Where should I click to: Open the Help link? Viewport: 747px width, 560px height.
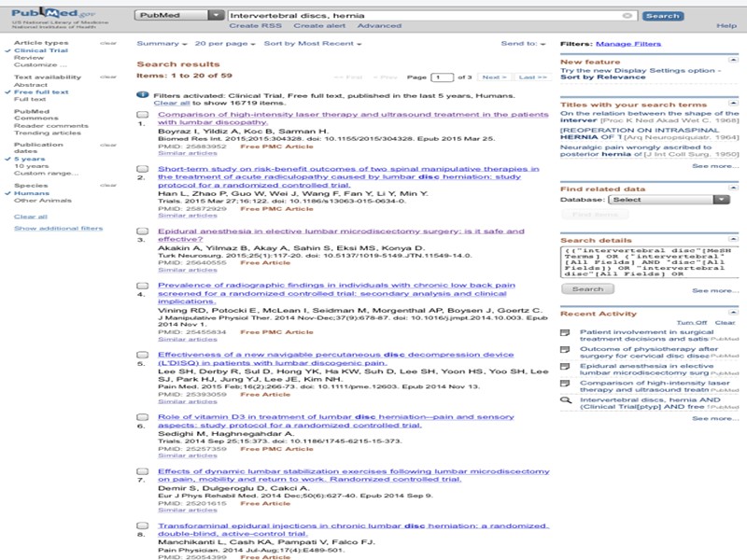[726, 26]
